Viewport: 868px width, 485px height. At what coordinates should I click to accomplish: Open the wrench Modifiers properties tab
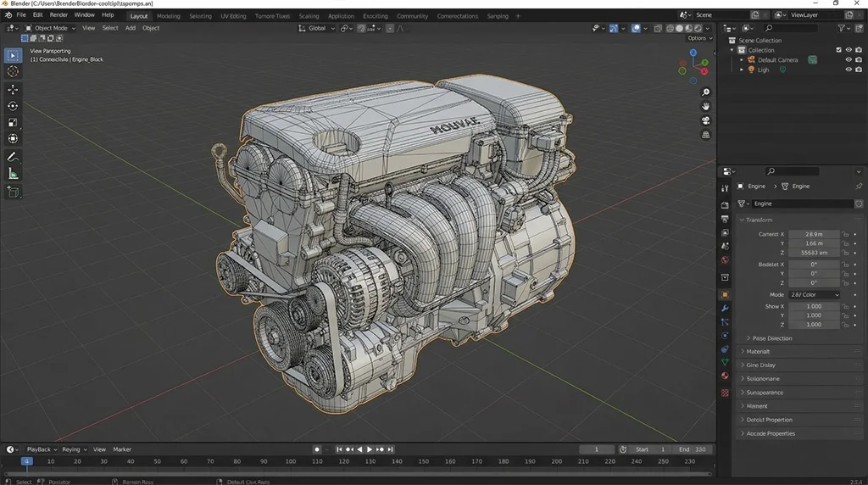(725, 309)
